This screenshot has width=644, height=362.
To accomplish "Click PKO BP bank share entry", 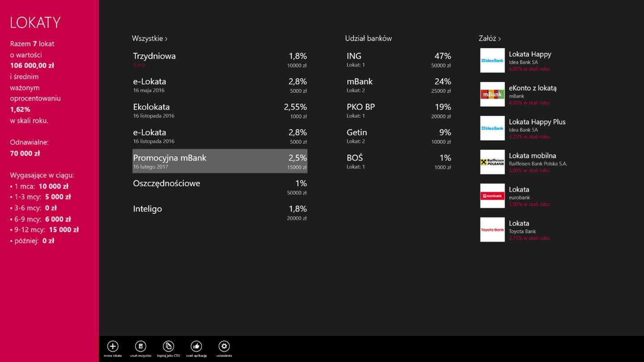I will click(x=398, y=110).
